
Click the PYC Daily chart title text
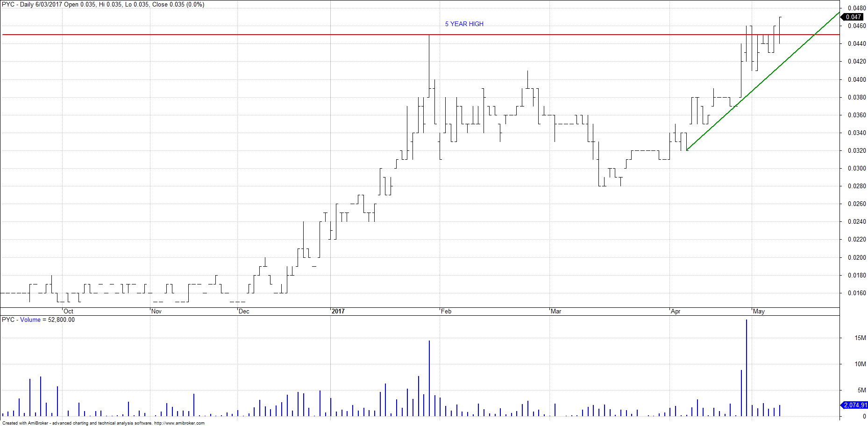(x=103, y=4)
